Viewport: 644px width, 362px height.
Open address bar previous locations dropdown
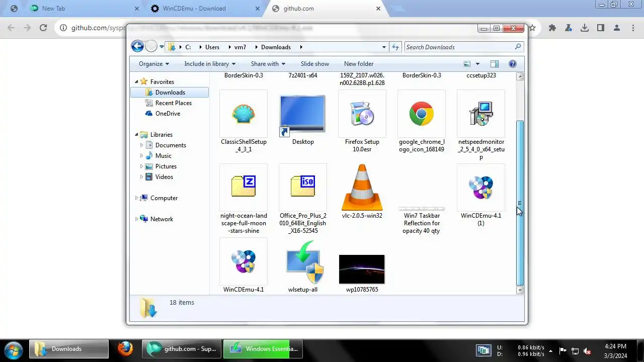[x=384, y=47]
